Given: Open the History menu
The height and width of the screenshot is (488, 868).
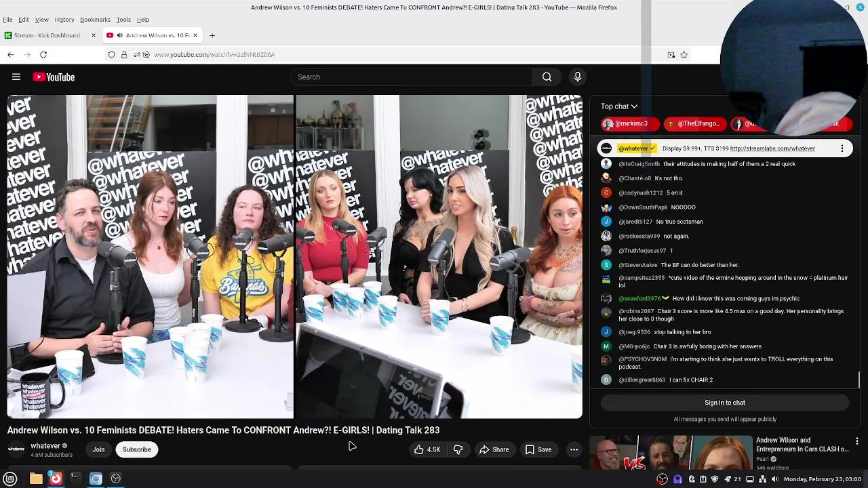Looking at the screenshot, I should click(64, 20).
